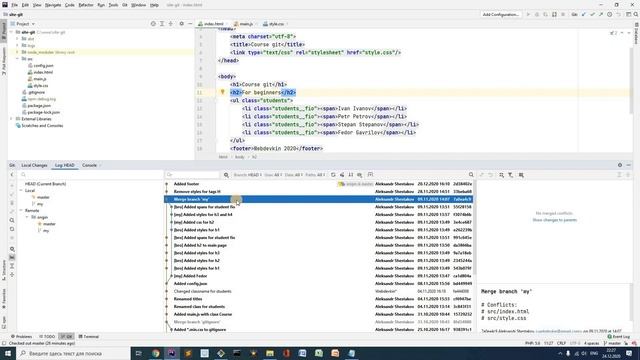Switch to Local Changes tab
This screenshot has width=640, height=360.
pyautogui.click(x=34, y=165)
